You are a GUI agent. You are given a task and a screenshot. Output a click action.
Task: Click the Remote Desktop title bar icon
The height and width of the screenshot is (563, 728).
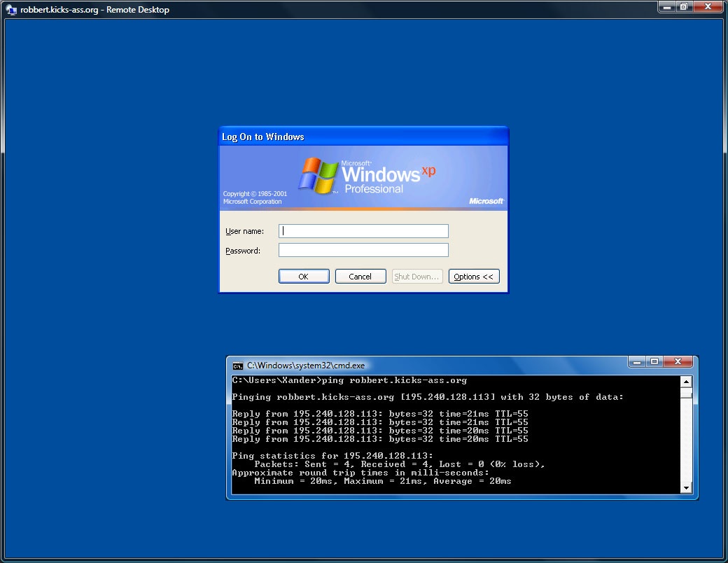[11, 9]
